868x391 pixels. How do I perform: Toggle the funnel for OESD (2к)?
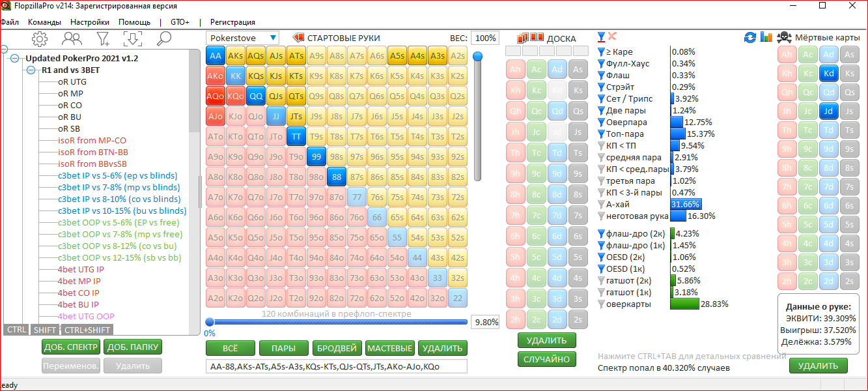[x=601, y=257]
